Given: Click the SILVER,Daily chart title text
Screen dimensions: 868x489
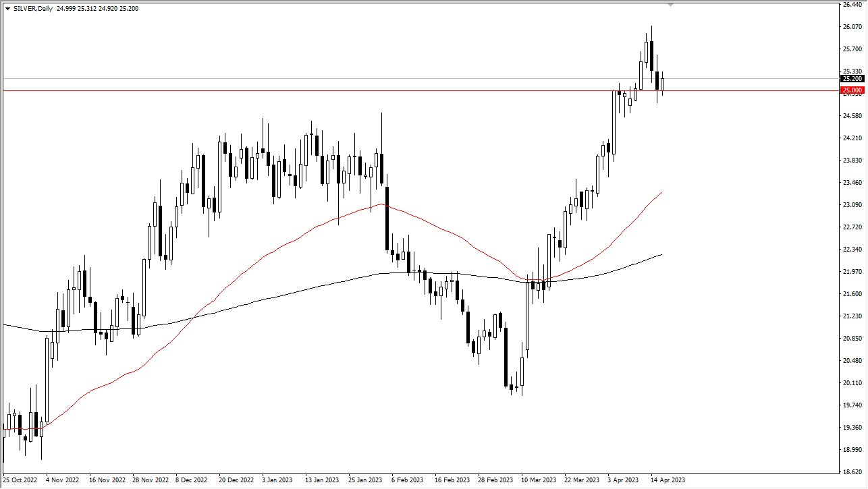Looking at the screenshot, I should [x=35, y=9].
